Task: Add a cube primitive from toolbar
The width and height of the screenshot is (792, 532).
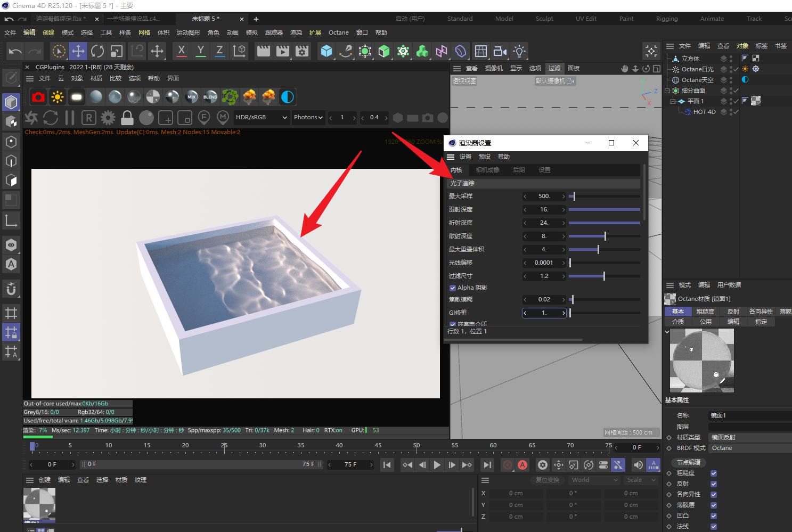Action: point(326,51)
